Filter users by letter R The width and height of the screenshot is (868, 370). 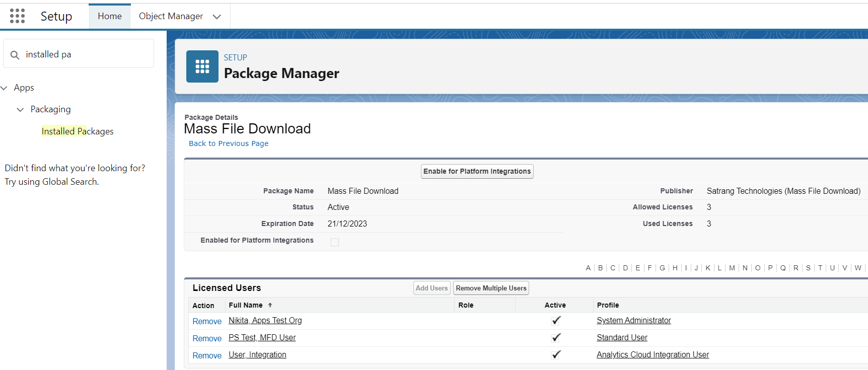(x=796, y=268)
